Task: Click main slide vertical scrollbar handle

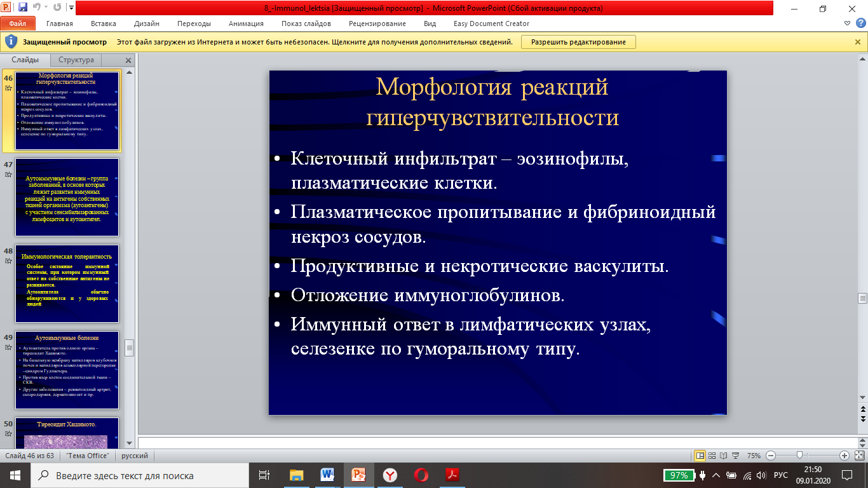Action: [862, 297]
